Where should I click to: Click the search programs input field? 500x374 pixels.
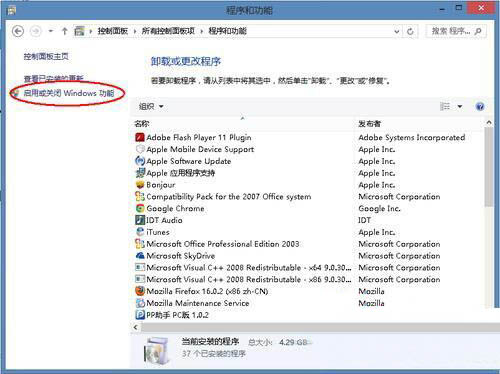coord(451,31)
